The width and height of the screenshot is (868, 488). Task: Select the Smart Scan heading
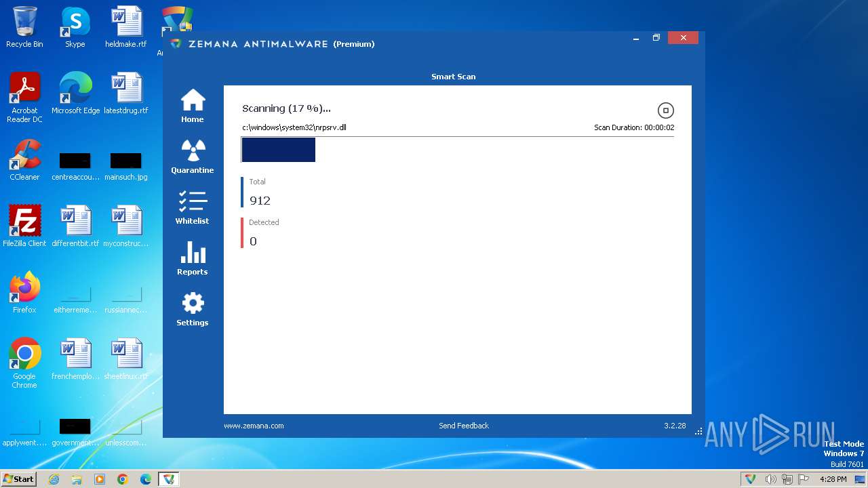pos(454,77)
